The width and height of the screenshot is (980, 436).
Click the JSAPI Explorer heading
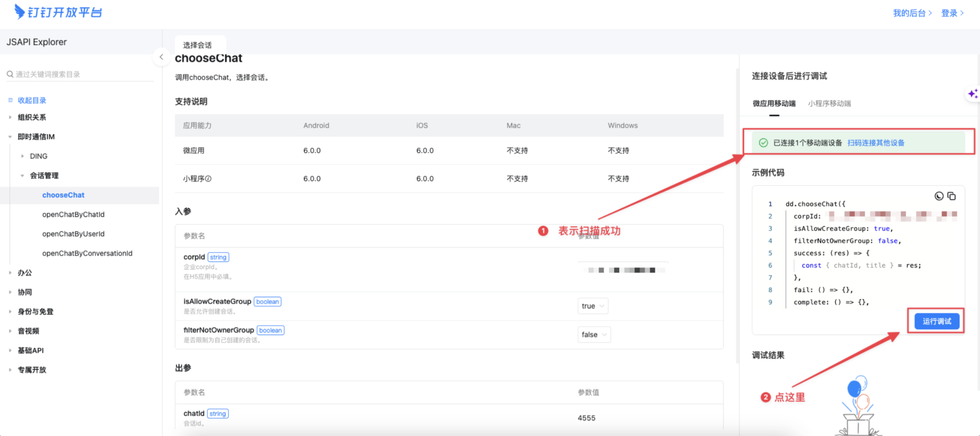[x=37, y=42]
